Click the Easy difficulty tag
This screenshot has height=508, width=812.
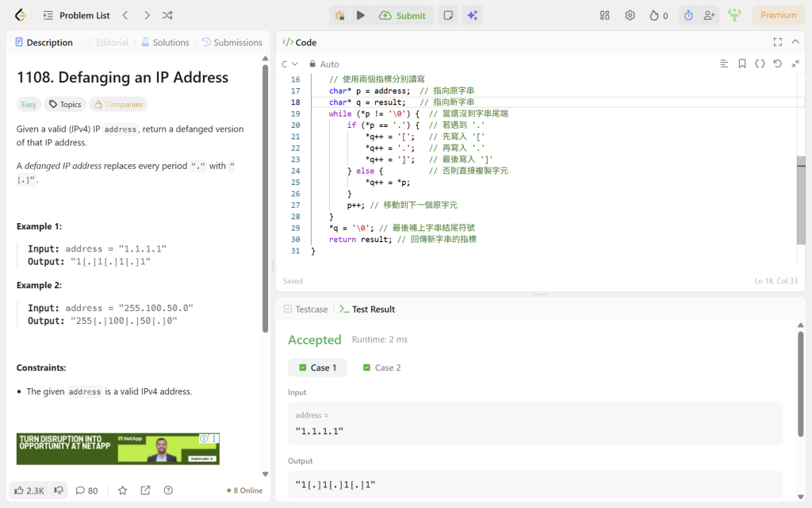(x=29, y=104)
